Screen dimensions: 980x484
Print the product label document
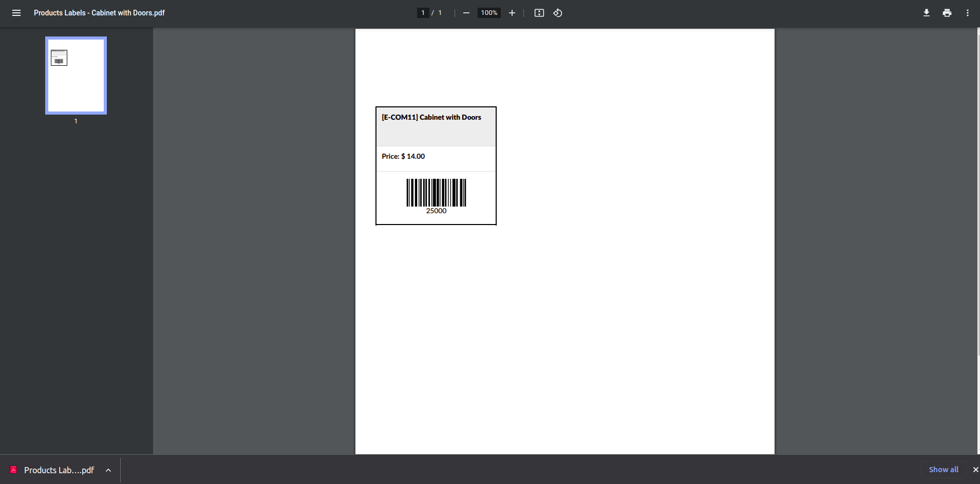coord(947,13)
